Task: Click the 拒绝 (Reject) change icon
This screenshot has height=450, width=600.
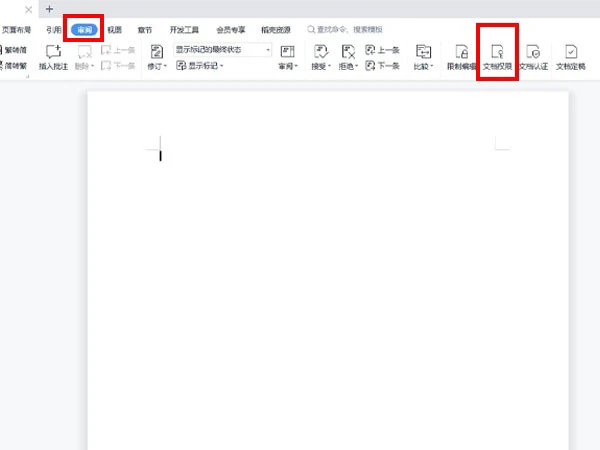Action: pos(348,52)
